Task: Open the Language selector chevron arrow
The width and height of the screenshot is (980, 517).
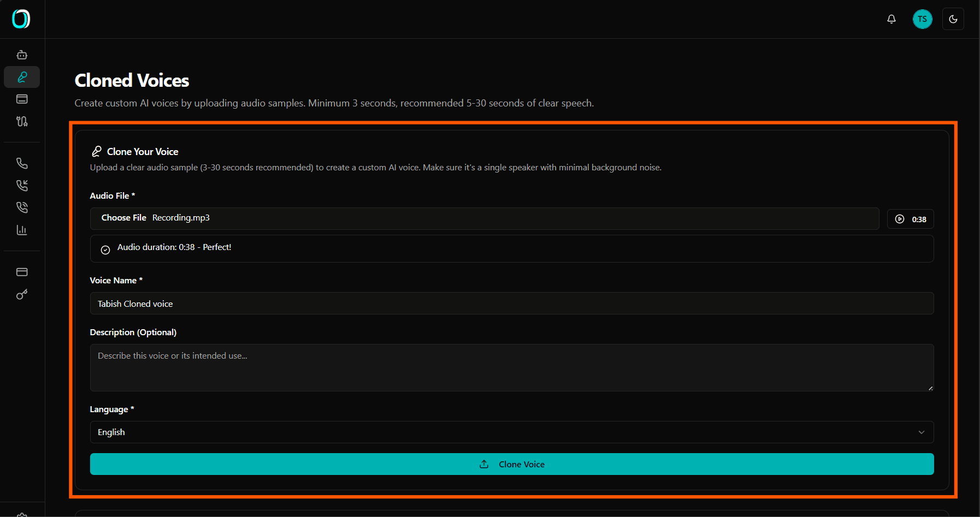Action: click(922, 432)
